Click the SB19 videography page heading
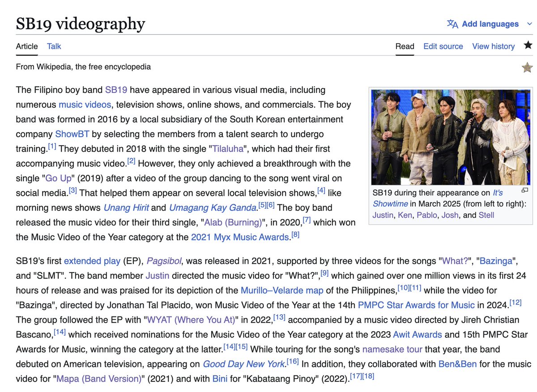The width and height of the screenshot is (537, 392). (81, 24)
